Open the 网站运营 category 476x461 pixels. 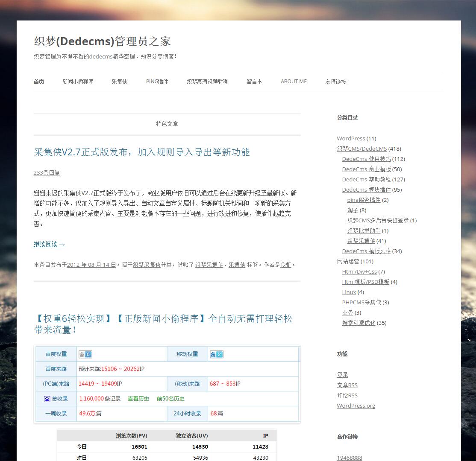coord(348,261)
